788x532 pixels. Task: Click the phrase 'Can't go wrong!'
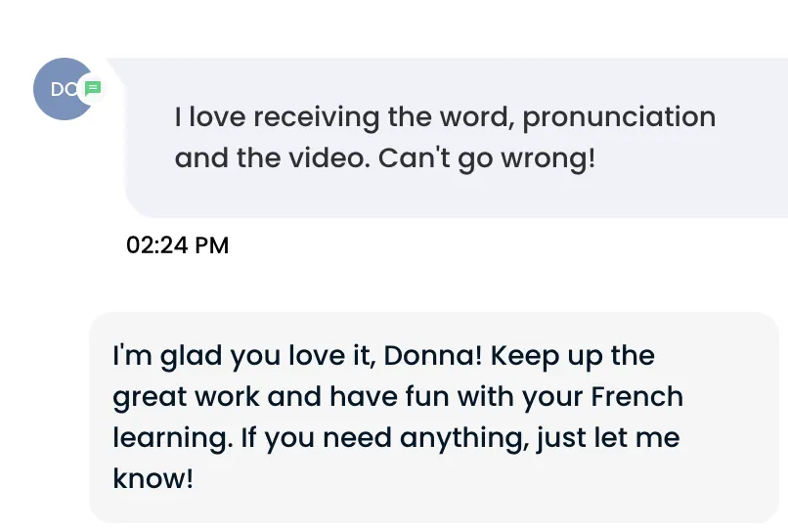click(x=487, y=158)
